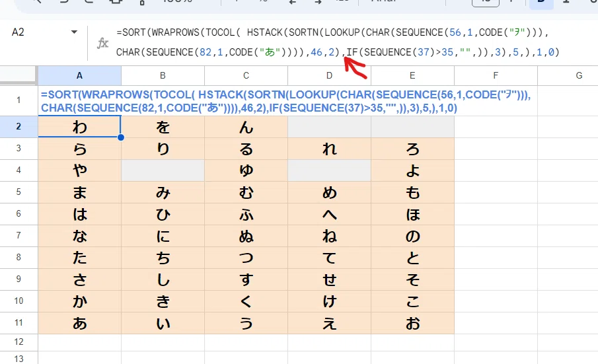Click cell containing ぬ
598x364 pixels.
[246, 235]
